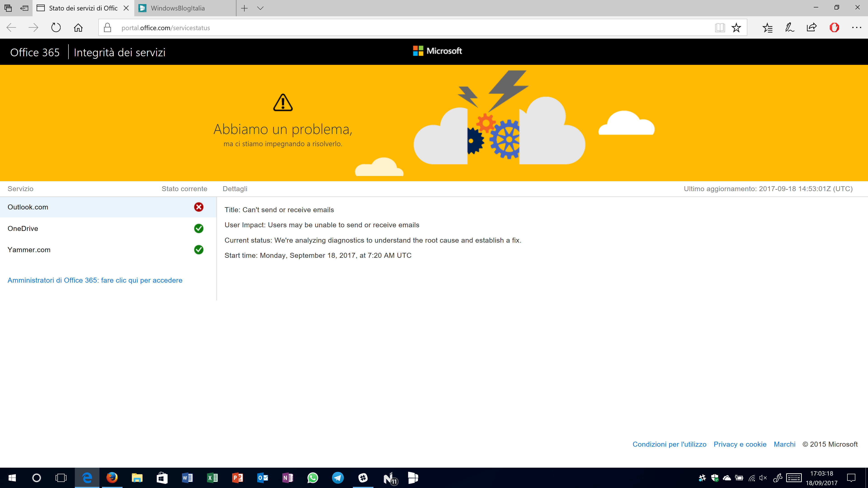Click the red Opera extension icon
This screenshot has height=488, width=868.
[x=834, y=28]
